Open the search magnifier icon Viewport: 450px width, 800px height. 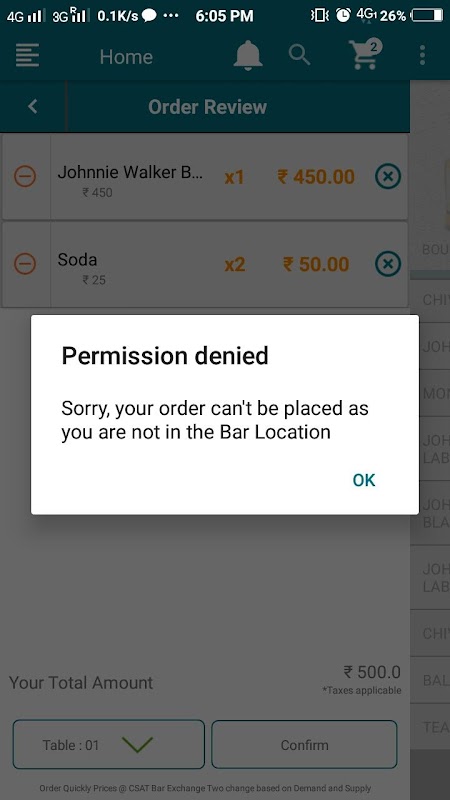[x=299, y=55]
